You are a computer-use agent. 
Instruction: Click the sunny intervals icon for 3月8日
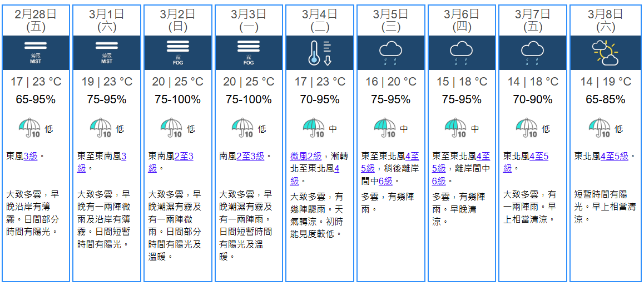pos(605,52)
